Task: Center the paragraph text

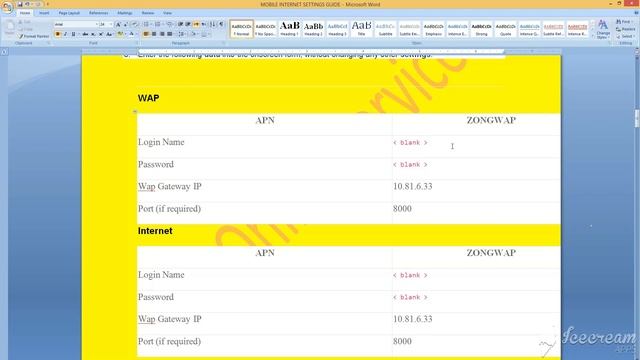Action: tap(154, 34)
